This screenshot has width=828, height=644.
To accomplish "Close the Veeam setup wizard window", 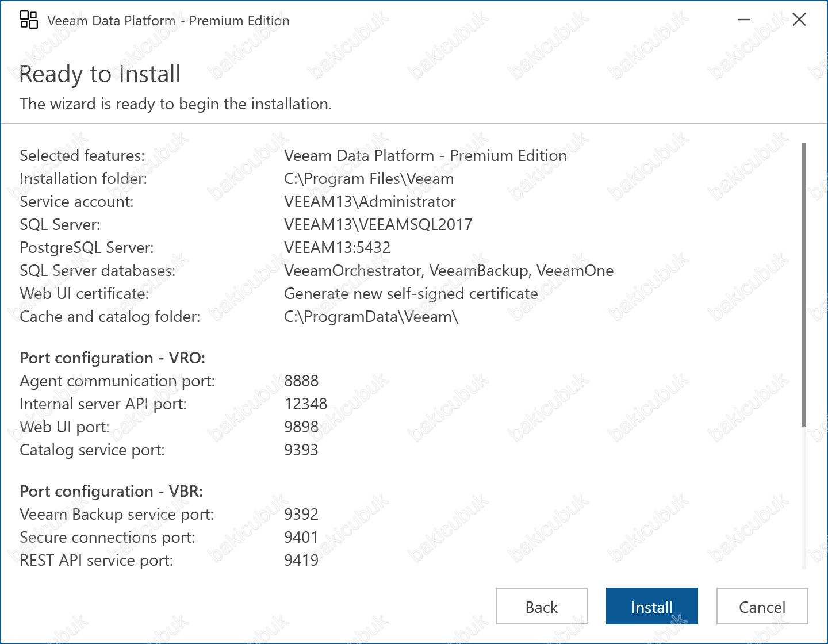I will [799, 20].
